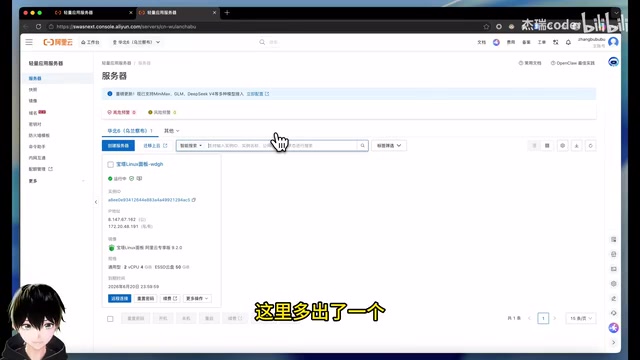Select 服务器 in the sidebar

point(58,78)
